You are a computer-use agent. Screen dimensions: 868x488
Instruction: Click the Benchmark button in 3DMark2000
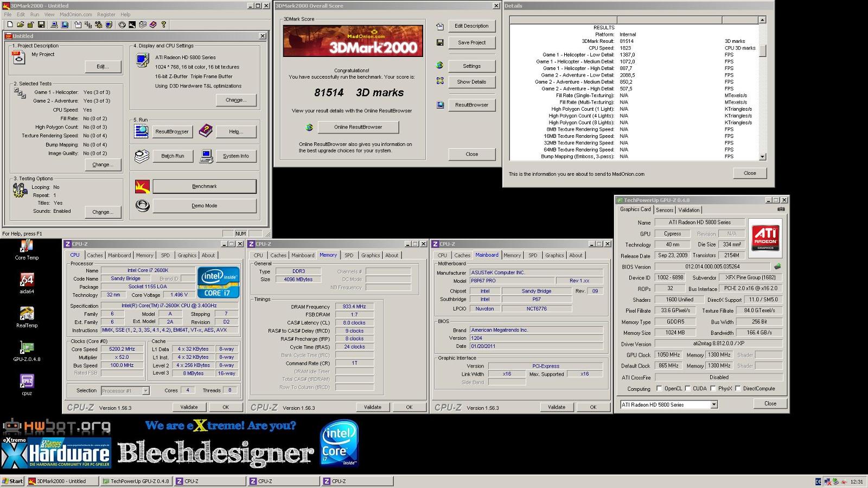tap(205, 186)
